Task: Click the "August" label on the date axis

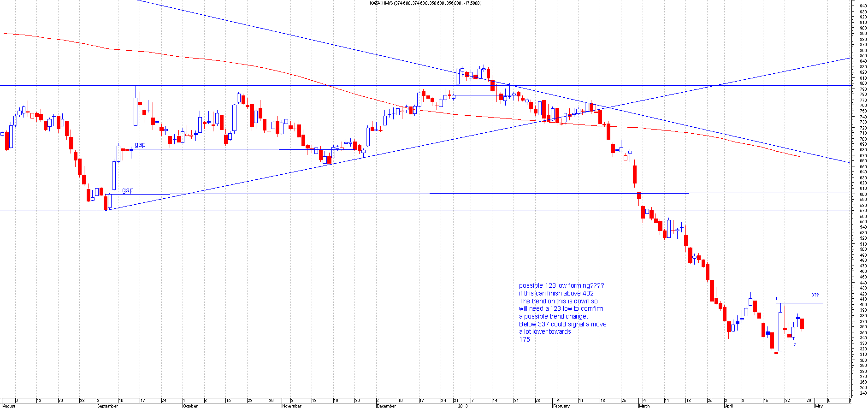Action: point(9,406)
